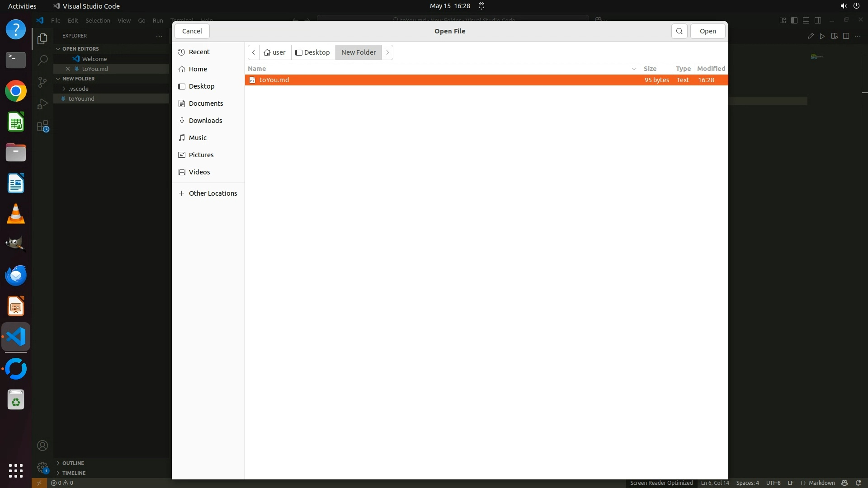
Task: Open the Search view icon
Action: coord(42,60)
